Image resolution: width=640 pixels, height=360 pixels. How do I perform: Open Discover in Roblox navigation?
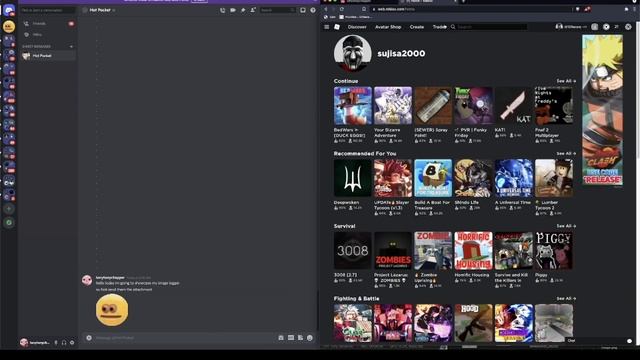pyautogui.click(x=357, y=27)
